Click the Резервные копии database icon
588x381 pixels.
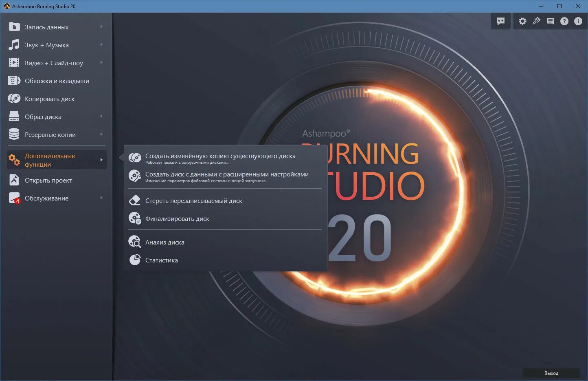click(x=14, y=134)
